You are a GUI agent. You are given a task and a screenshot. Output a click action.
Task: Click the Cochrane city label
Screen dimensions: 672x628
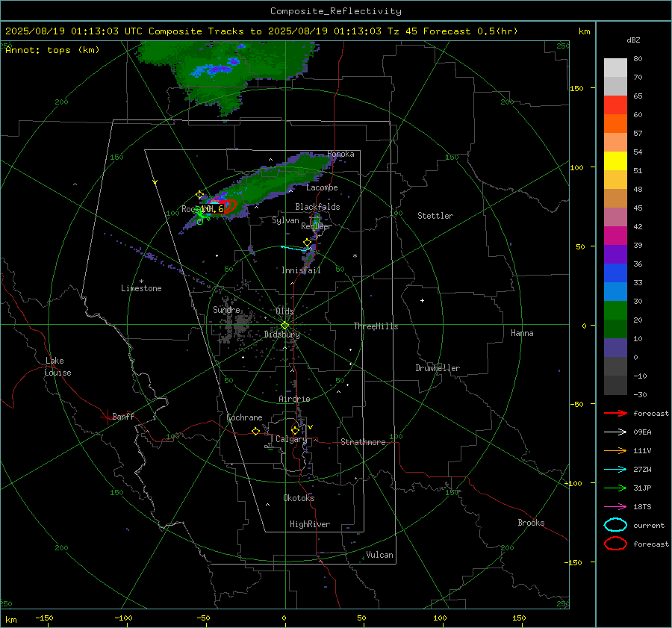tap(244, 417)
